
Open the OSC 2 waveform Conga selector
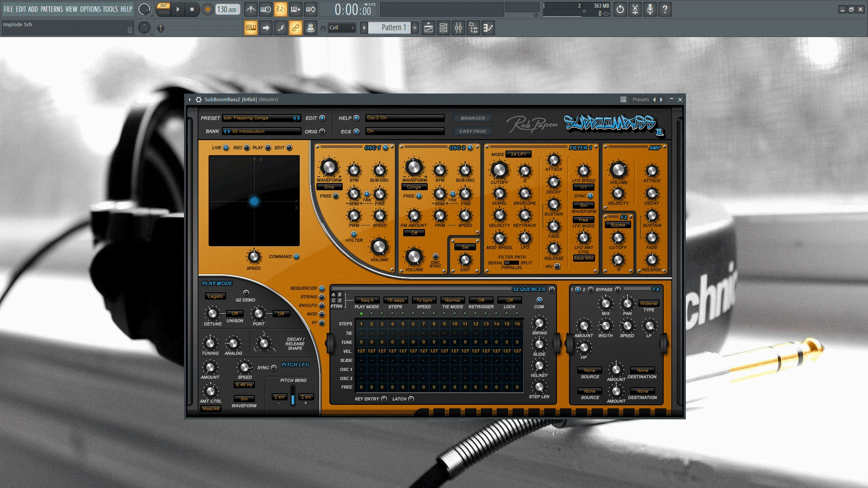(414, 187)
